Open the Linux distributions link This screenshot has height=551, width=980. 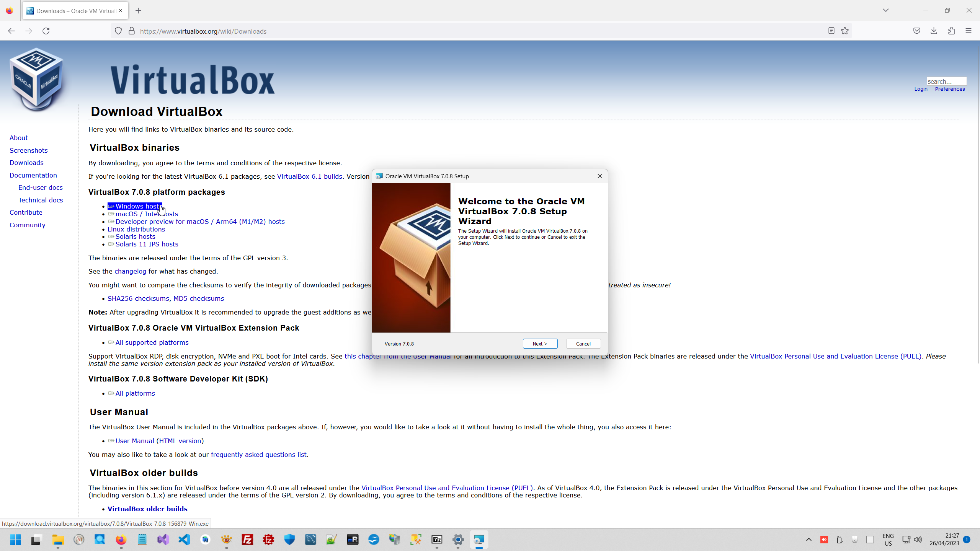136,229
